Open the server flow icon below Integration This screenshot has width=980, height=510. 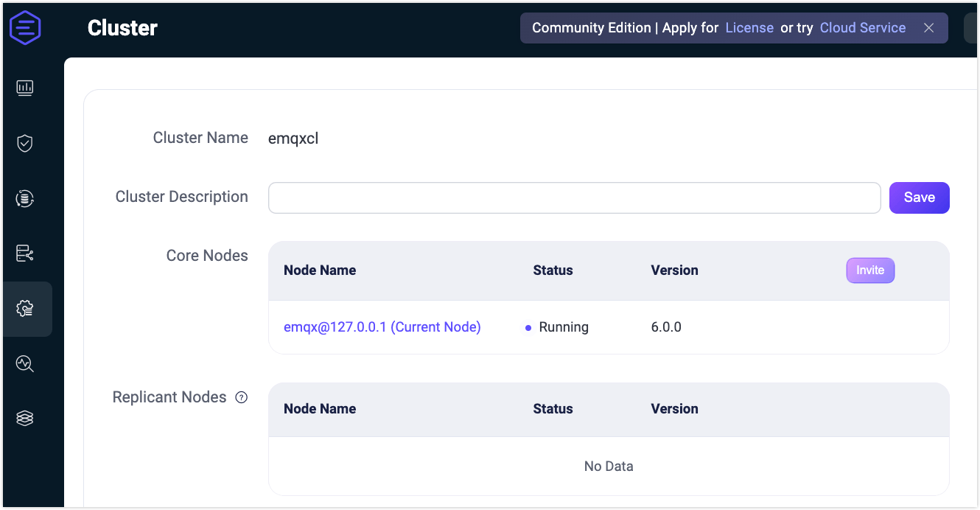(25, 254)
